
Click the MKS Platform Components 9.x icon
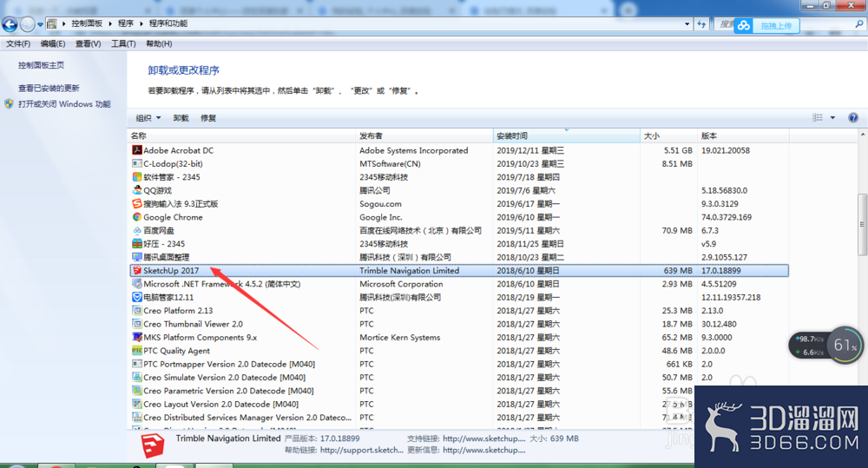[x=137, y=337]
